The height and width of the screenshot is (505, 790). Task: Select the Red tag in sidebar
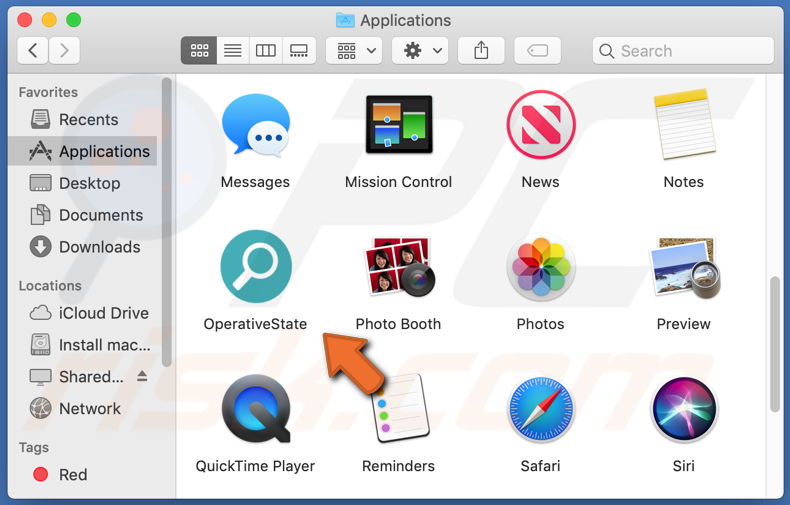(x=83, y=474)
